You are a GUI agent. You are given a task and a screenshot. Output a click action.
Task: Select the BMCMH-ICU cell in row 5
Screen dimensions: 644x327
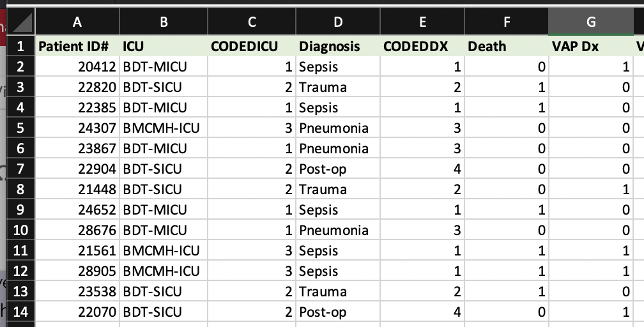click(x=164, y=128)
